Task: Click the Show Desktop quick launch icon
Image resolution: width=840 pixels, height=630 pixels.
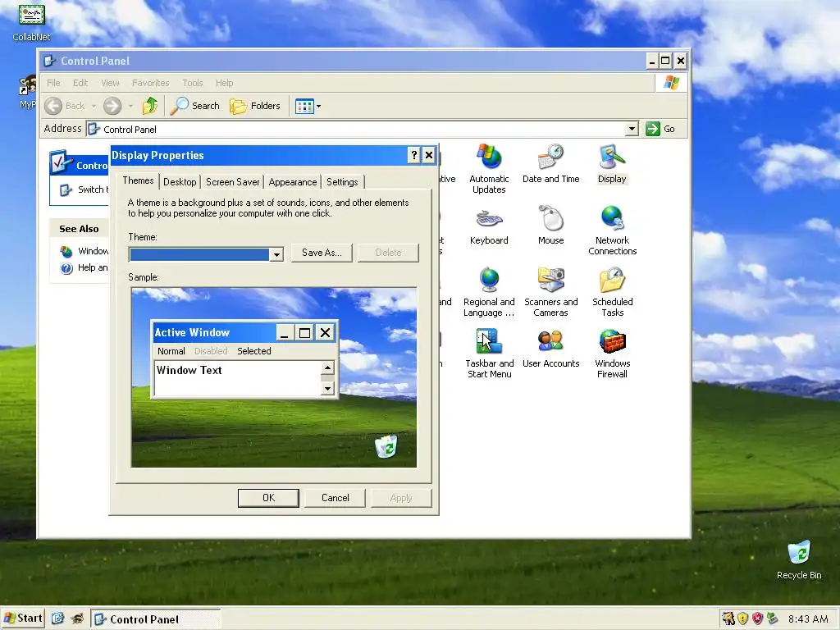Action: click(x=58, y=619)
